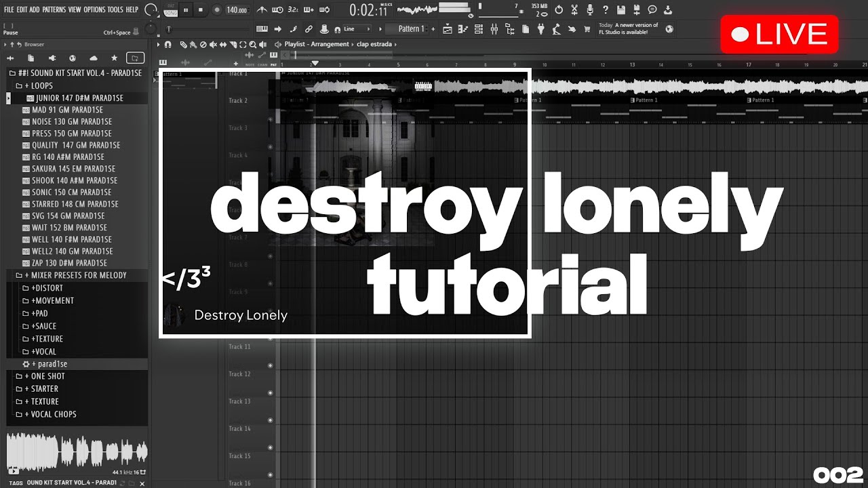
Task: Open browser starred favorites tab
Action: (x=114, y=58)
